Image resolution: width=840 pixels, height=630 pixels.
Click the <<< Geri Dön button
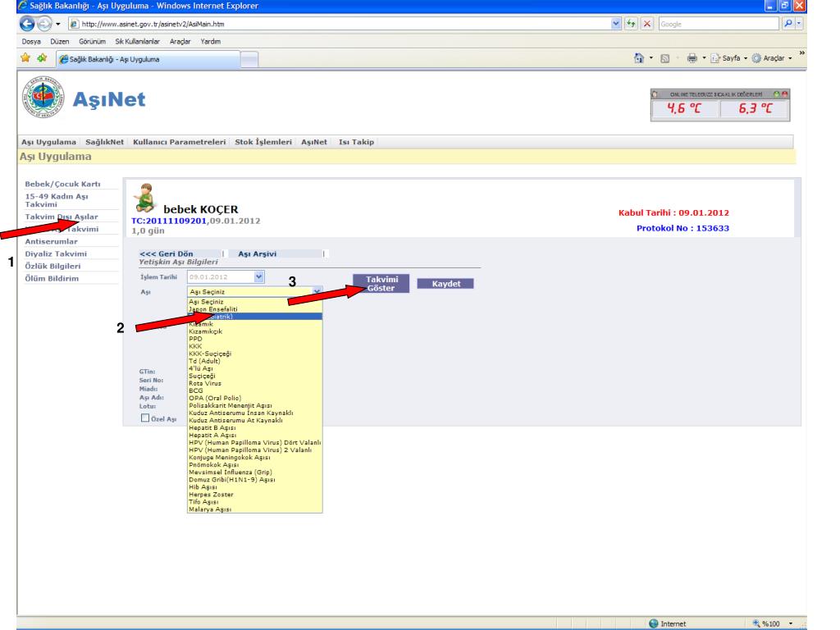pyautogui.click(x=166, y=253)
